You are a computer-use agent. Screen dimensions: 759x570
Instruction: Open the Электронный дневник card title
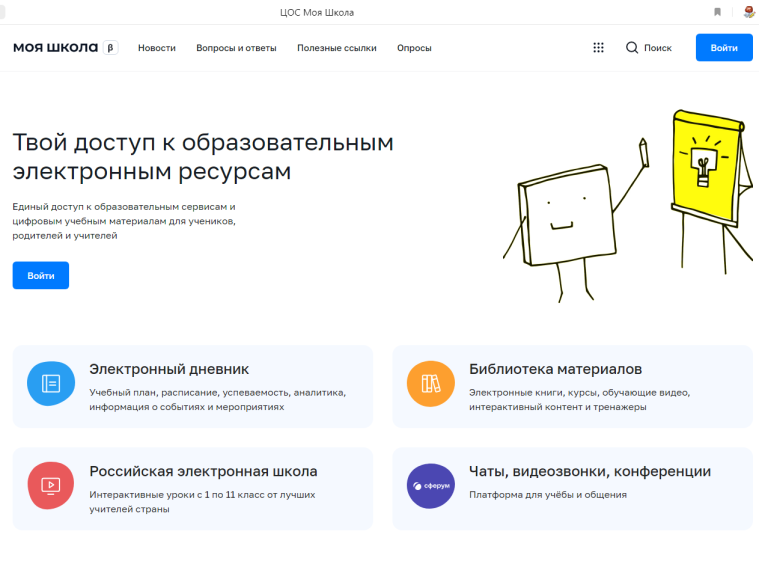pos(169,369)
